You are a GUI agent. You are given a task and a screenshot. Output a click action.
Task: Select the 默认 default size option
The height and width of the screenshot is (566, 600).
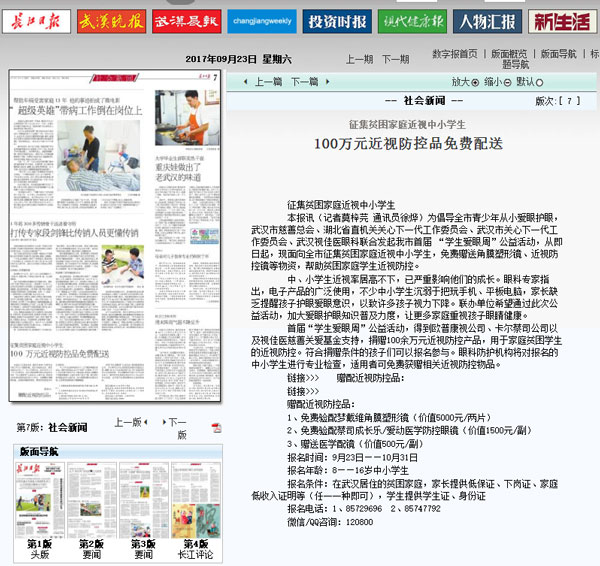coord(530,82)
